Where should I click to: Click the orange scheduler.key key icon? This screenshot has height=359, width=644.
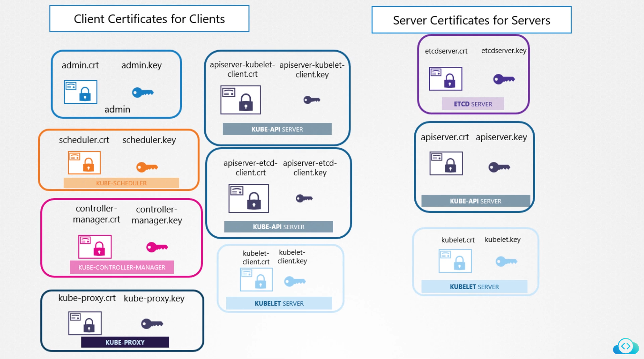click(147, 167)
